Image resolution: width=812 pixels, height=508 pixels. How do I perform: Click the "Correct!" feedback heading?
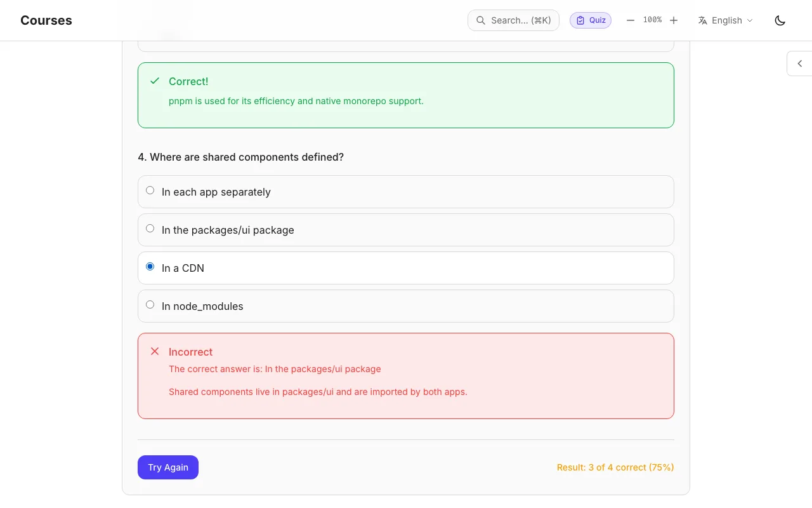[x=188, y=81]
